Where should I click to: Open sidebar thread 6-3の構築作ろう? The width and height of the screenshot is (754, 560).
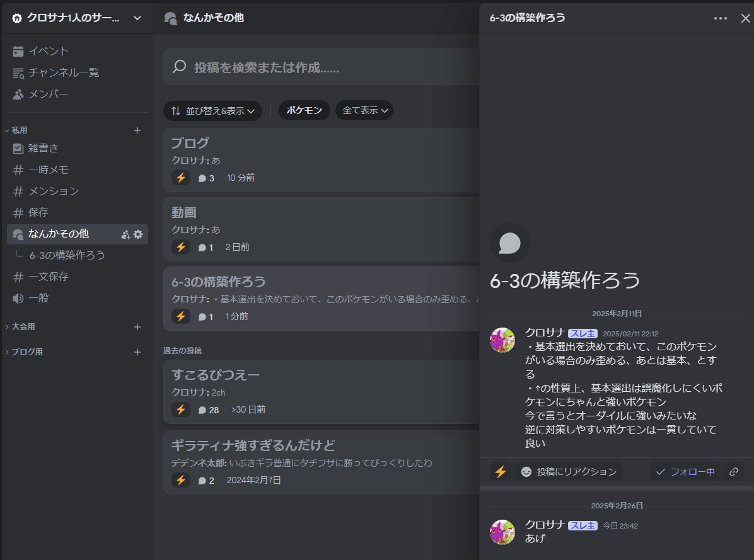pos(67,255)
